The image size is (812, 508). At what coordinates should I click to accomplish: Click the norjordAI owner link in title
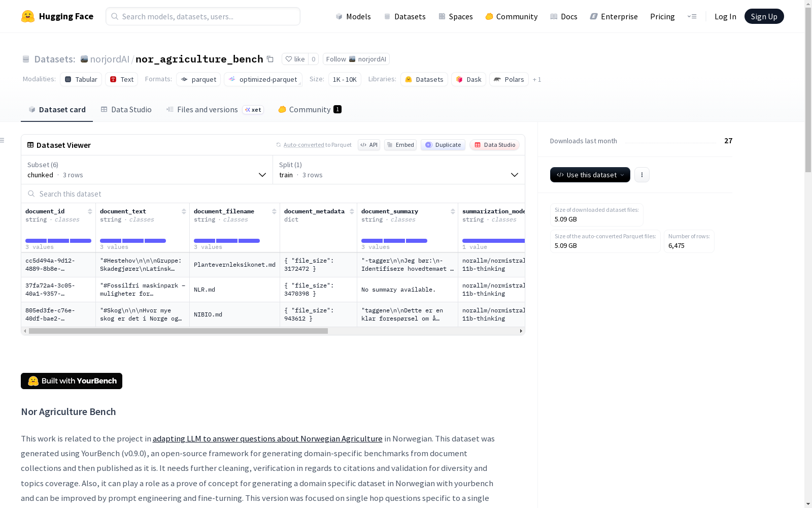pyautogui.click(x=110, y=59)
